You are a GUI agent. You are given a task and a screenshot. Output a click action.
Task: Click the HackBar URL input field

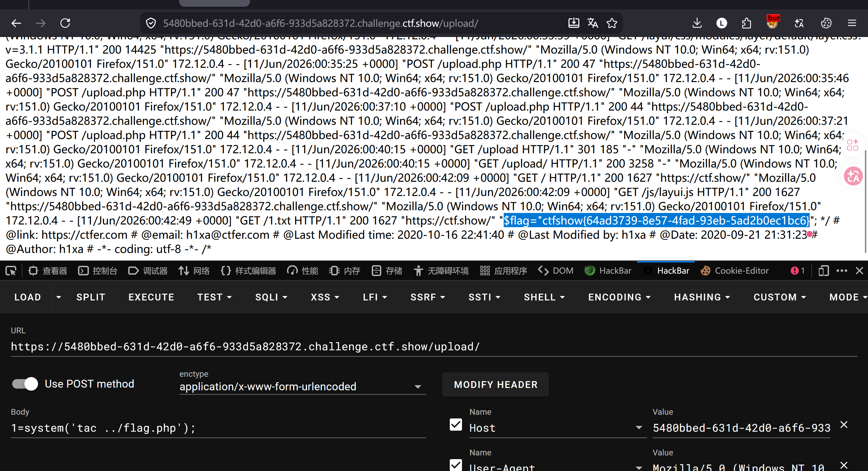click(434, 347)
